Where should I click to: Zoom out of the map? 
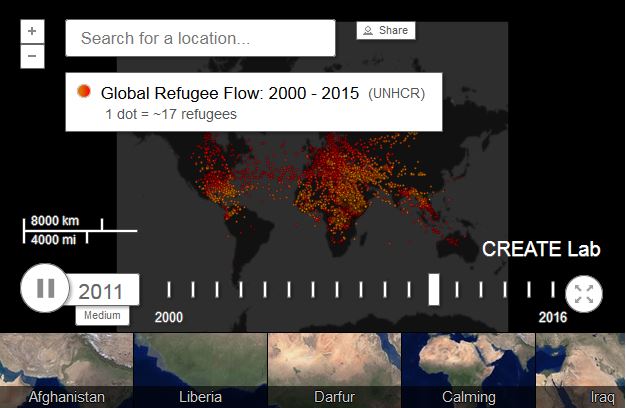click(32, 56)
